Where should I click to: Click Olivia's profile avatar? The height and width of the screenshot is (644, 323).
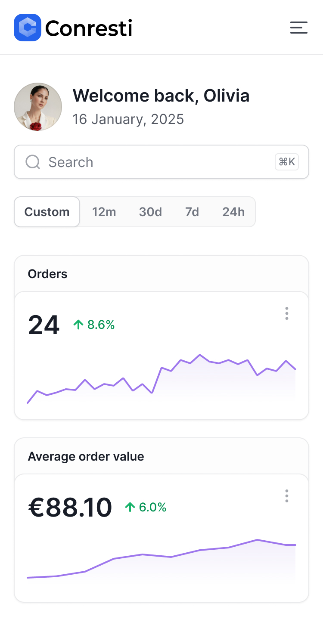(38, 107)
